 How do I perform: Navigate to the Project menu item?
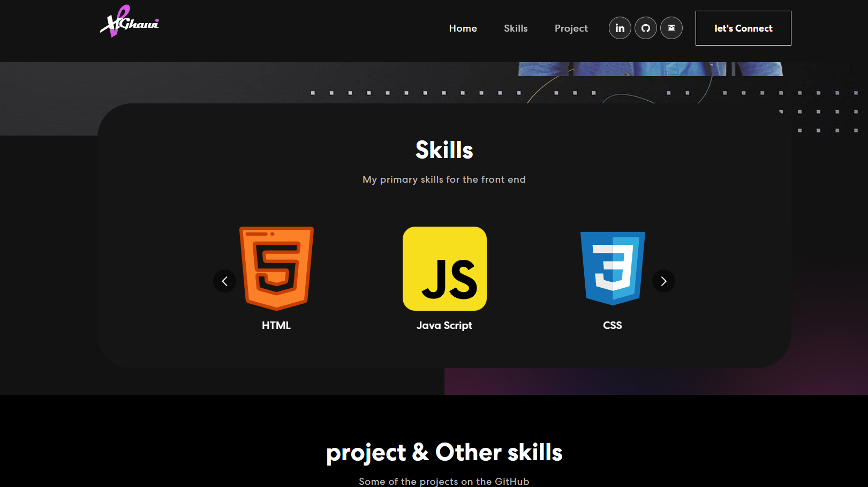click(571, 28)
